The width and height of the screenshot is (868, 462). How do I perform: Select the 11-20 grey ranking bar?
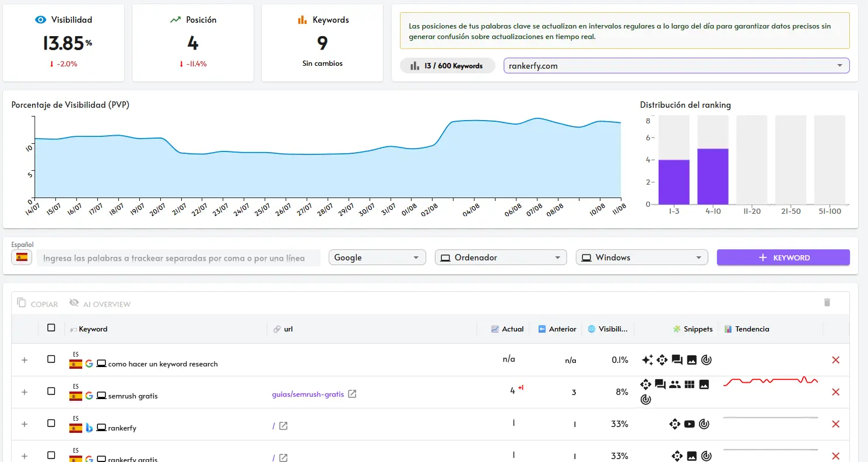click(752, 160)
